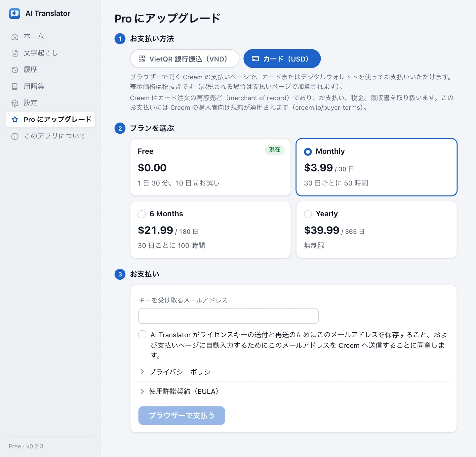
Task: Click the info icon beside このアプリについて
Action: [x=15, y=136]
